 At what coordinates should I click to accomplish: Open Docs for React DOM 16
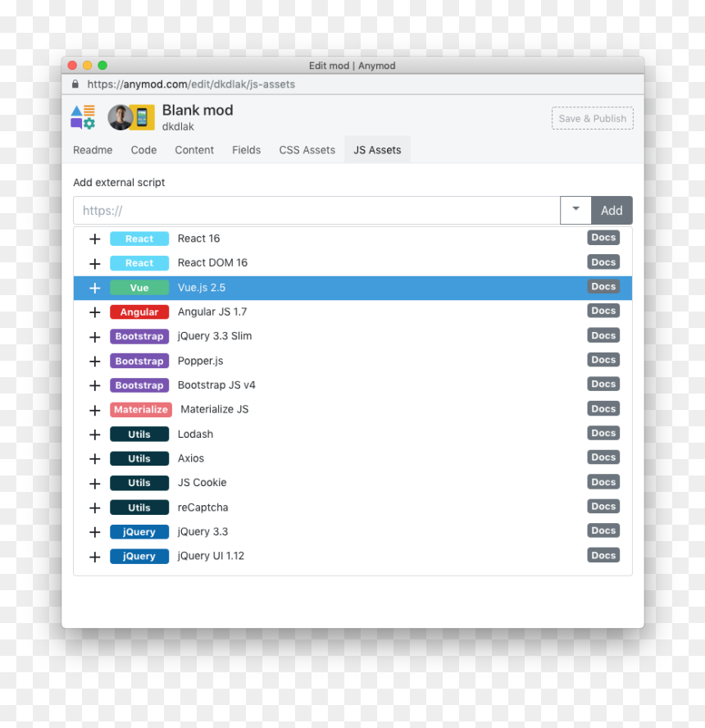point(603,262)
